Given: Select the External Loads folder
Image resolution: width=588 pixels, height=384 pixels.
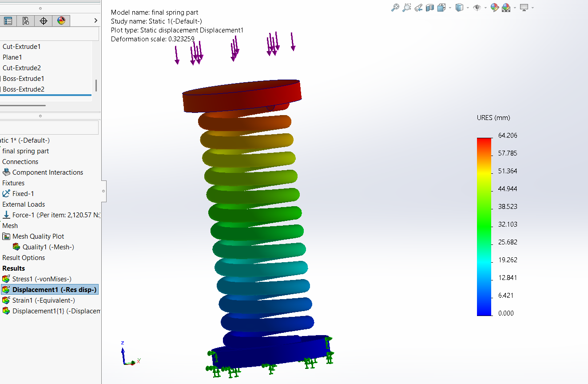Looking at the screenshot, I should 24,204.
